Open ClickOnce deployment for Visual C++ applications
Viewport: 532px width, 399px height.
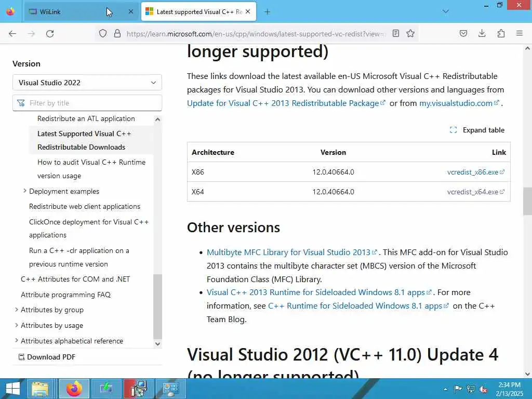[89, 229]
